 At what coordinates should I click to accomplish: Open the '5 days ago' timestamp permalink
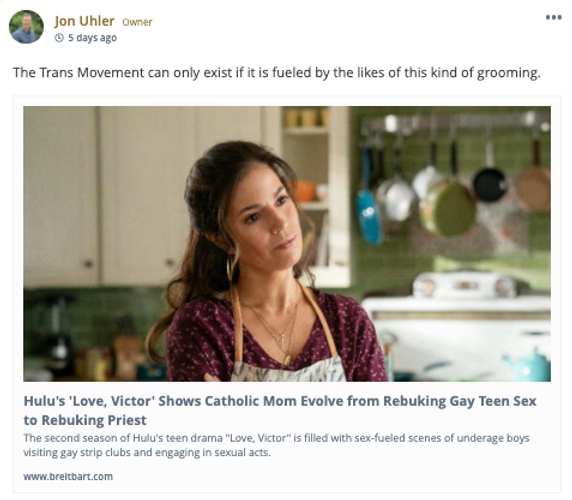93,38
